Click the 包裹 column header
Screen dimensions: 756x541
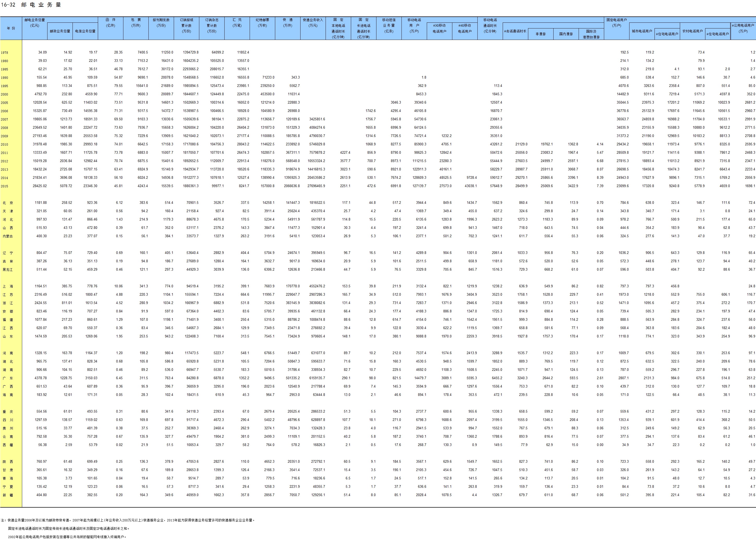[136, 23]
